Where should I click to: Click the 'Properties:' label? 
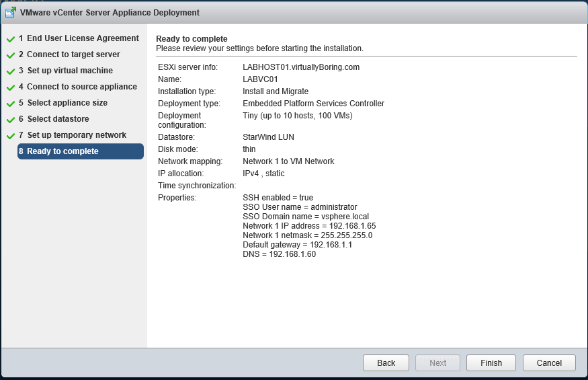pos(177,198)
